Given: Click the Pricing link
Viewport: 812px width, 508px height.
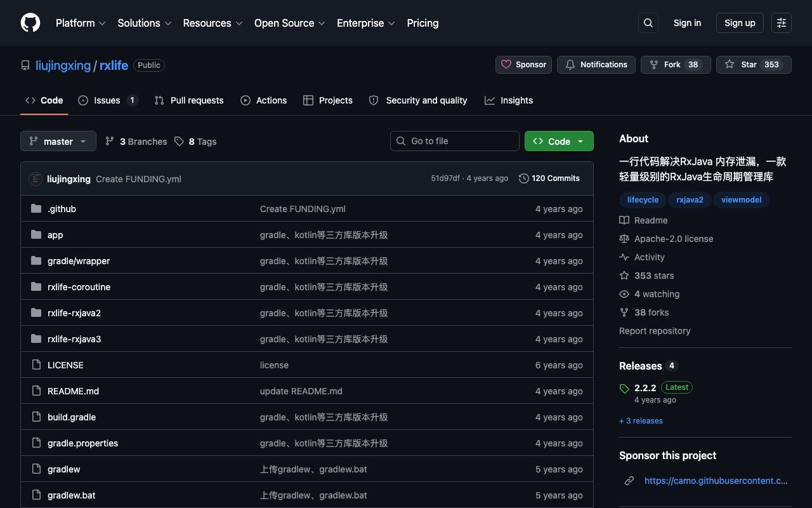Looking at the screenshot, I should [x=422, y=23].
